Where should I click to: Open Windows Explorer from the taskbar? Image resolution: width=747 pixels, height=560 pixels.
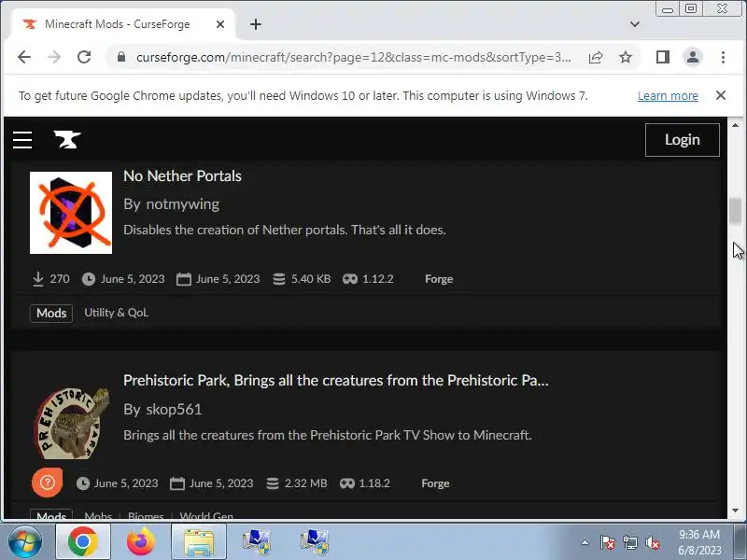199,541
